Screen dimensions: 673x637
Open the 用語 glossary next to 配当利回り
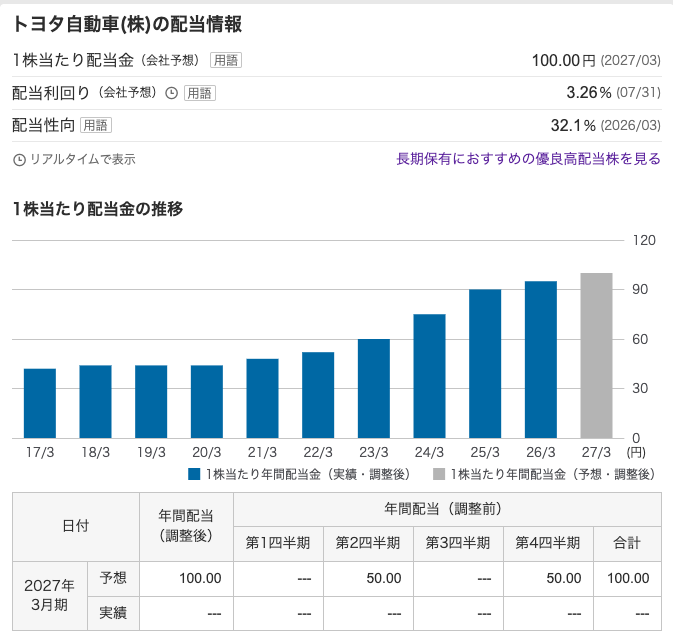point(200,93)
